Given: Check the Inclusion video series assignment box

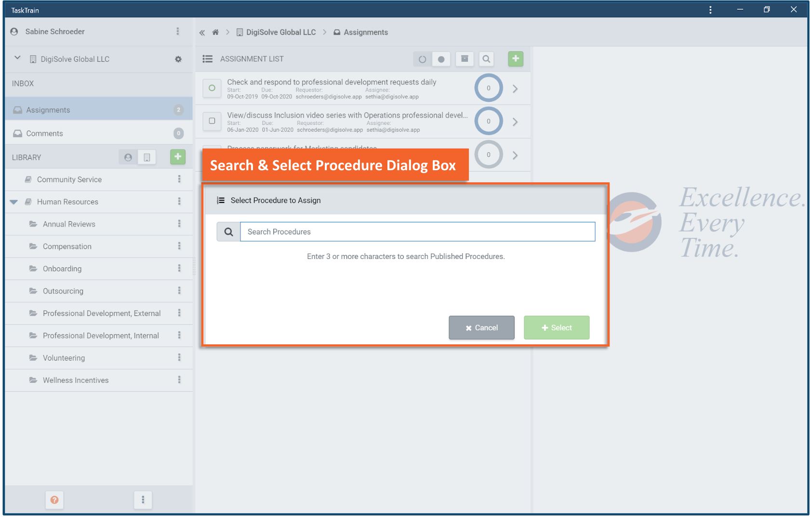Looking at the screenshot, I should tap(212, 121).
